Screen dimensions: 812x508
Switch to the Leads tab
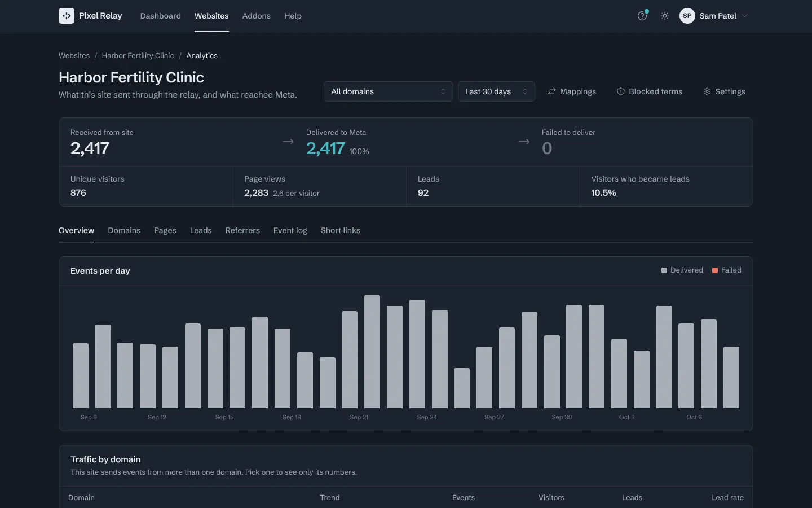(x=201, y=230)
